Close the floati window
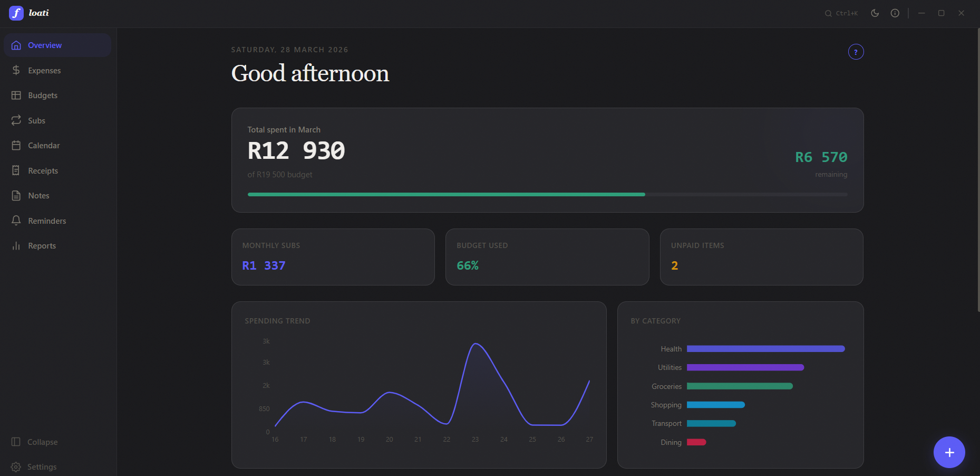This screenshot has width=980, height=476. click(x=962, y=13)
